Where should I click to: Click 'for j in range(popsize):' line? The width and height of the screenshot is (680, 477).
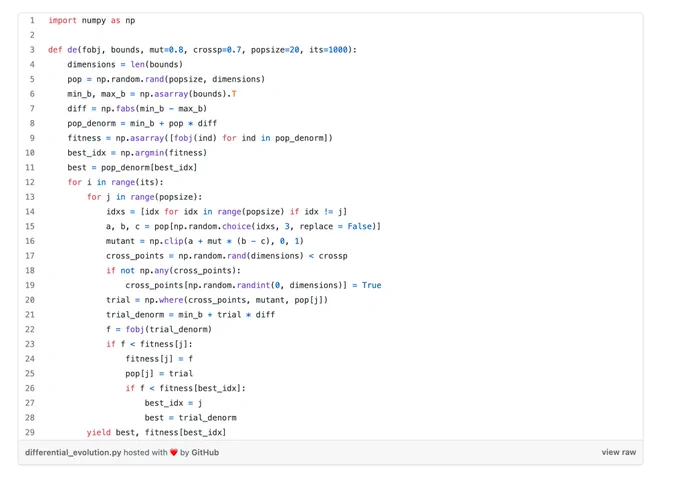click(x=144, y=197)
